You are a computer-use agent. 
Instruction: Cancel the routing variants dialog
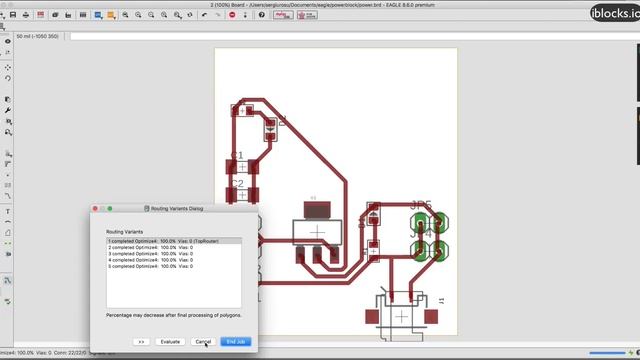point(203,342)
